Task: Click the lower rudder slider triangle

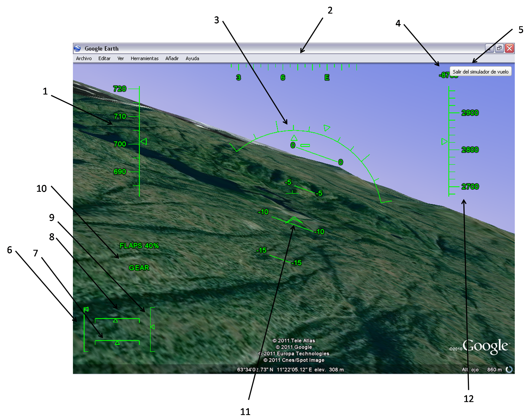Action: point(117,343)
